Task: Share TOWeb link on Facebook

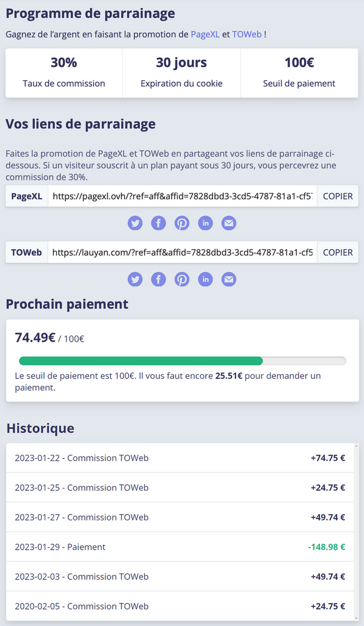Action: (x=158, y=279)
